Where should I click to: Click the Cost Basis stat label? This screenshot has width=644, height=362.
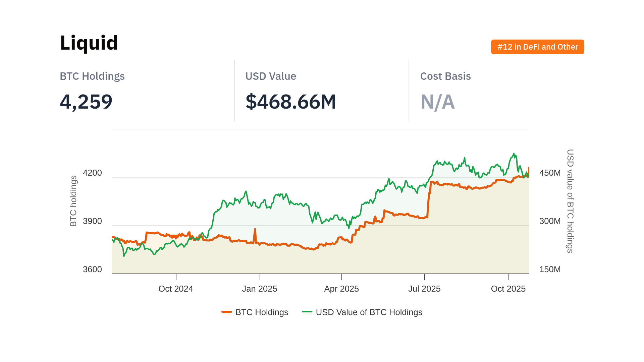(x=445, y=76)
